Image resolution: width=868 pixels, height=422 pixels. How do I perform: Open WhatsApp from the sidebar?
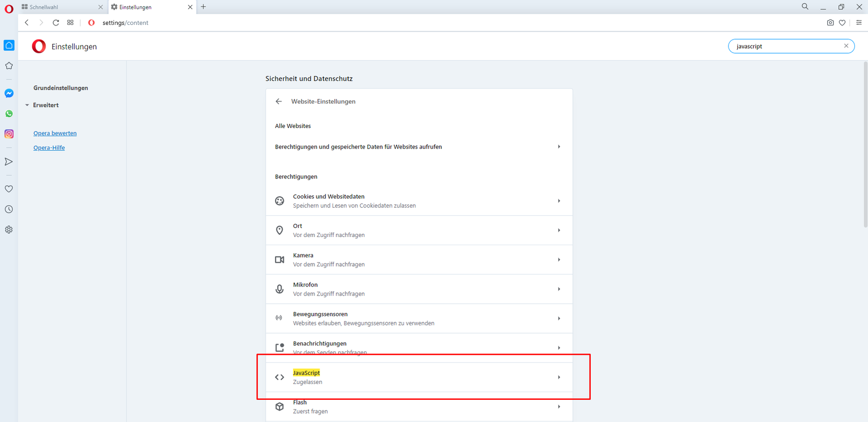click(x=9, y=114)
